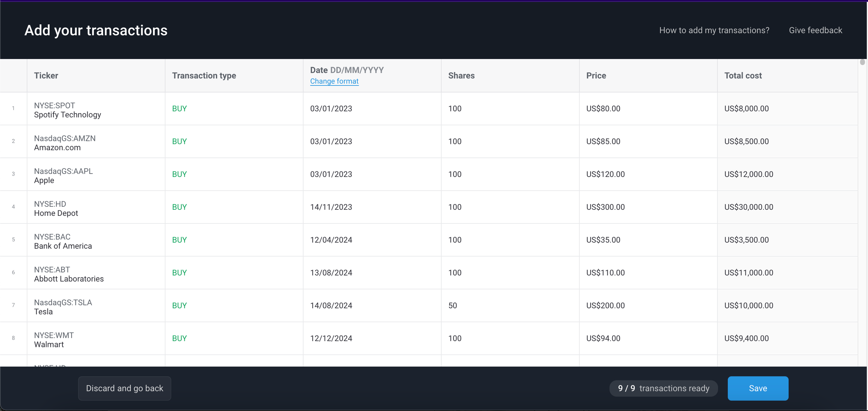This screenshot has width=868, height=411.
Task: Click price US$80.00 cell
Action: (x=648, y=109)
